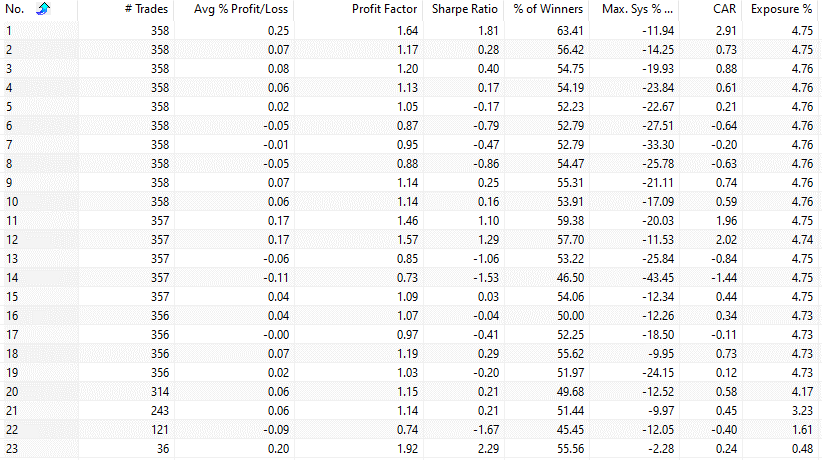The image size is (822, 460).
Task: Click the Profit Factor column header
Action: click(x=384, y=9)
